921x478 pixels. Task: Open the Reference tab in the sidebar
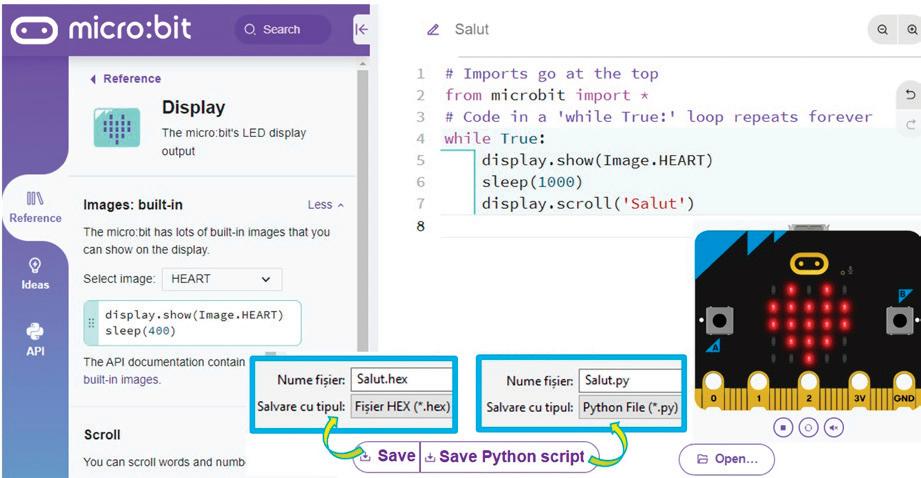point(35,207)
